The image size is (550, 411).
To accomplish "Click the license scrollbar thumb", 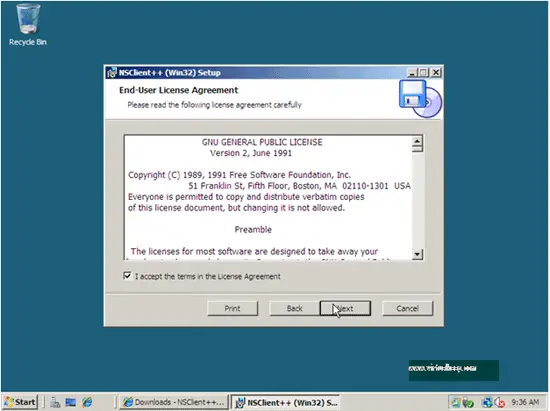I will [x=417, y=149].
